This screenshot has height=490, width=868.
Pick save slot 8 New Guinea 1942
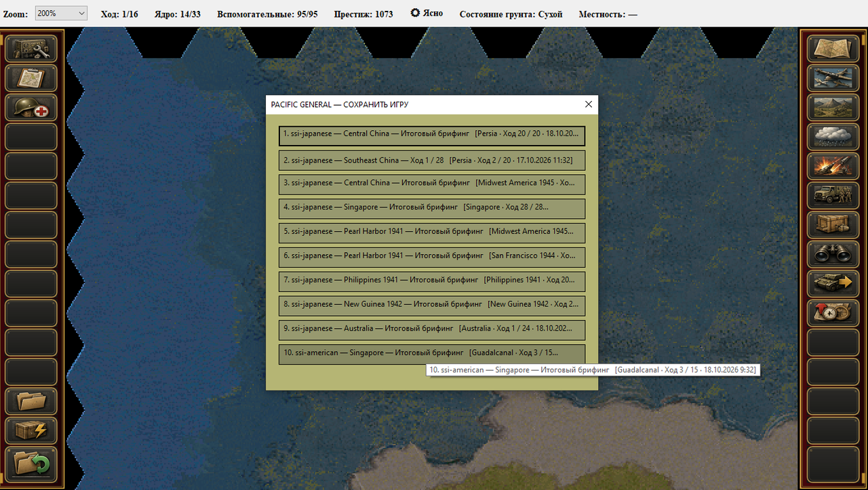point(432,306)
